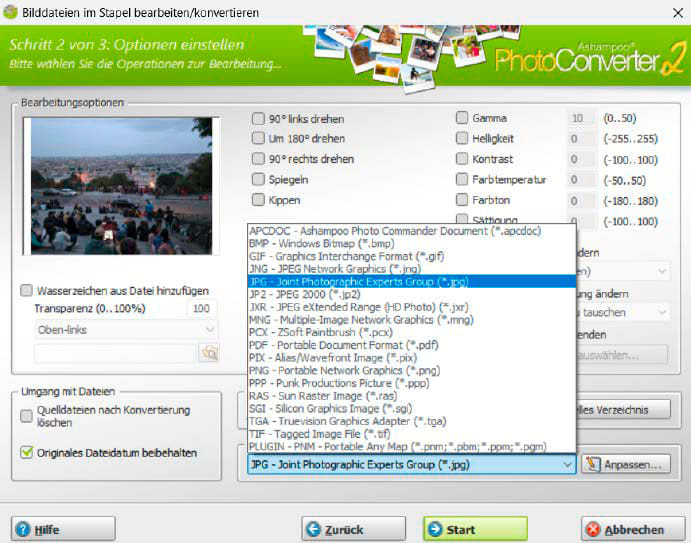The image size is (691, 543).
Task: Click the Farbtemperatur value field
Action: 581,179
